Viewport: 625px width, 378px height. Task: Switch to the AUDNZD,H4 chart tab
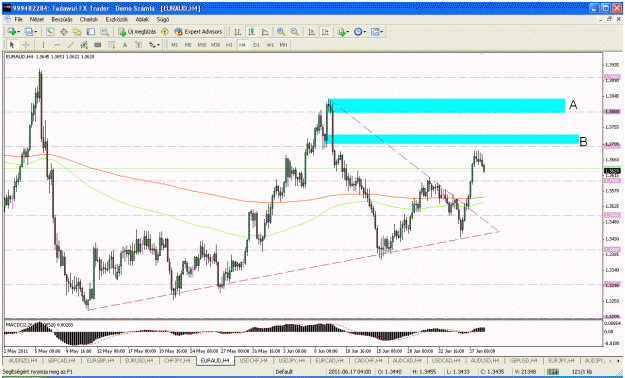point(22,360)
